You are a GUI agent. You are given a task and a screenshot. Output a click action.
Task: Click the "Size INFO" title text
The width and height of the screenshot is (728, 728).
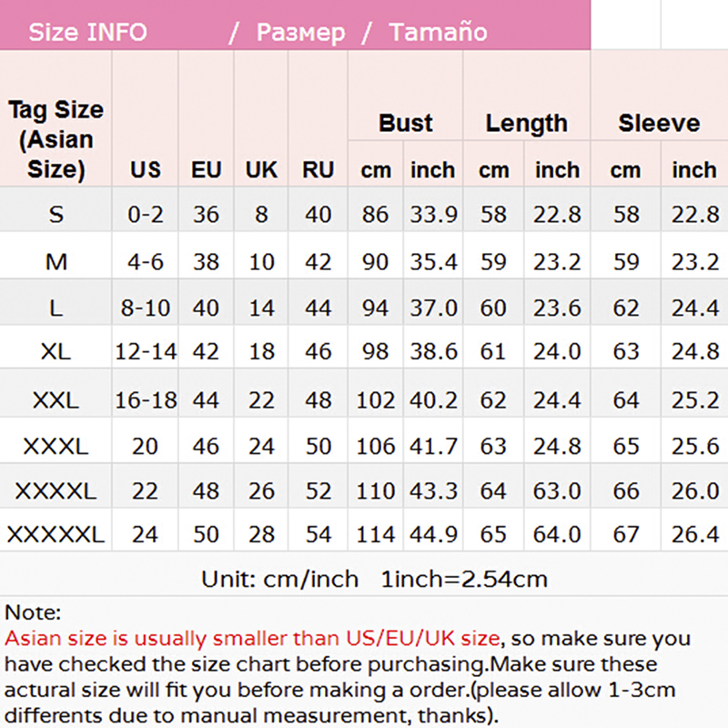point(87,33)
